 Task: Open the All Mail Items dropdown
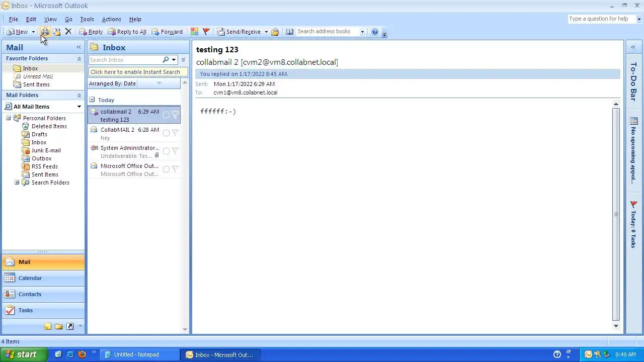click(79, 107)
